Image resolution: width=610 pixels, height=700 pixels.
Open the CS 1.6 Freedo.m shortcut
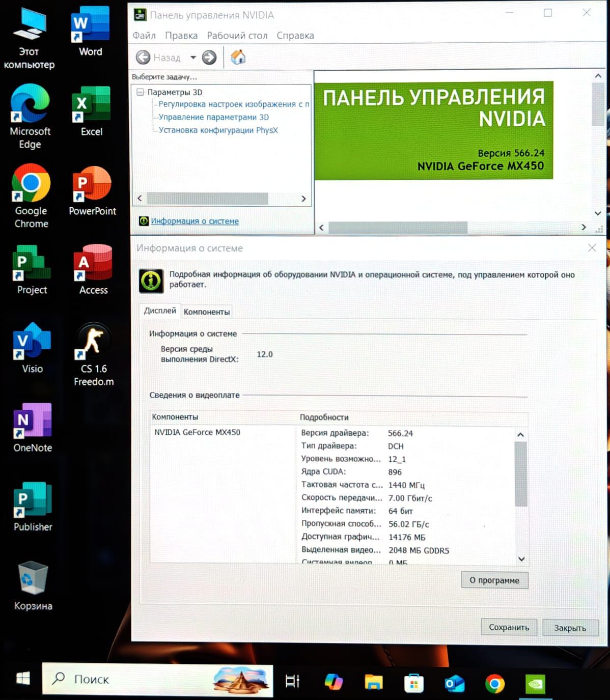coord(94,355)
